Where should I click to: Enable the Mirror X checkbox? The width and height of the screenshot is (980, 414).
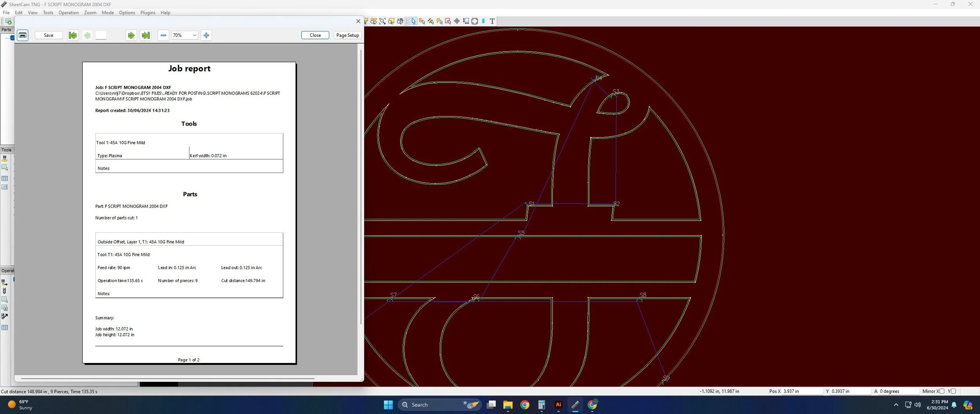click(x=942, y=391)
